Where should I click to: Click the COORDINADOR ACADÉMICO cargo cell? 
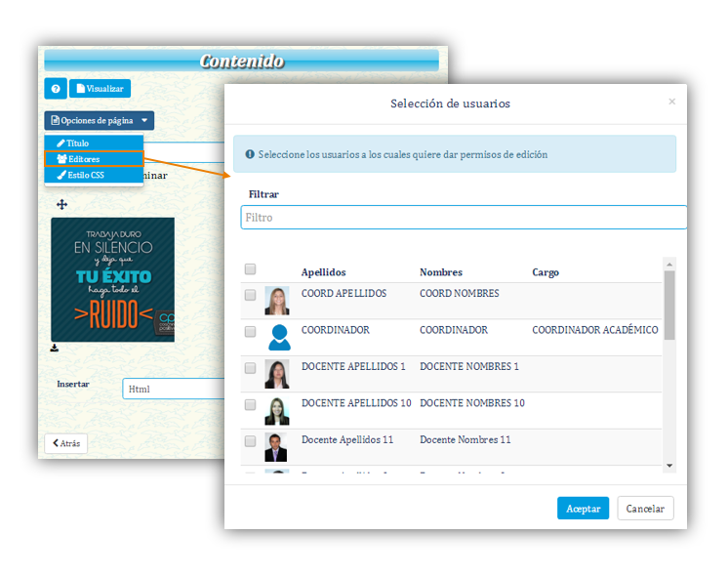click(595, 330)
